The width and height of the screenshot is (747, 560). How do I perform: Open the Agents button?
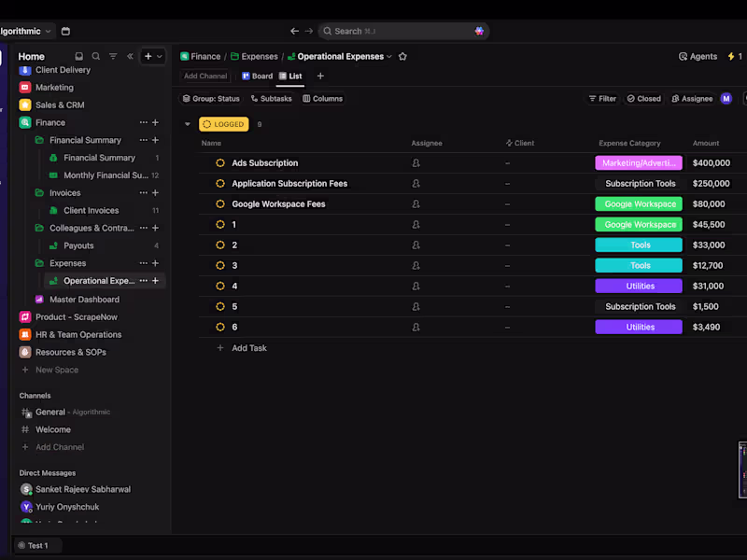pyautogui.click(x=698, y=56)
